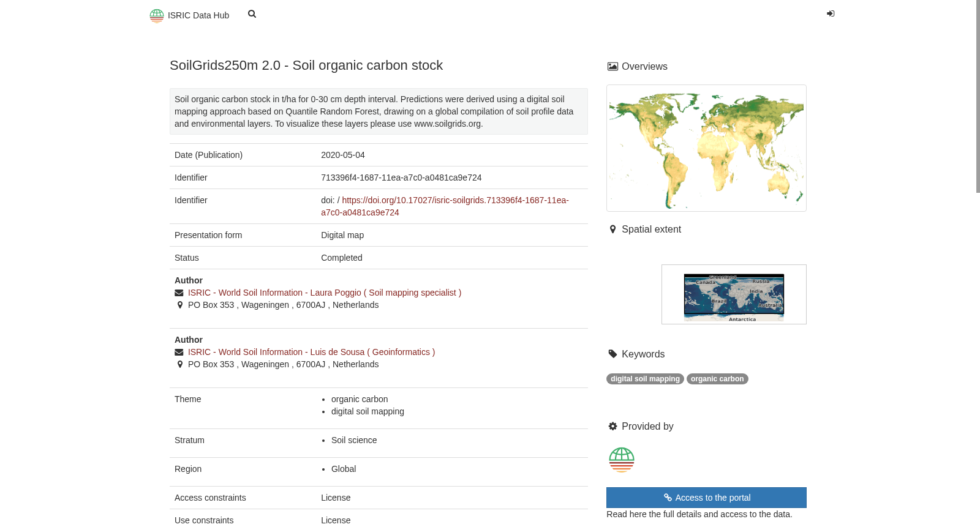Email author Luis de Sousa link
Screen dimensions: 980x527
click(x=311, y=352)
